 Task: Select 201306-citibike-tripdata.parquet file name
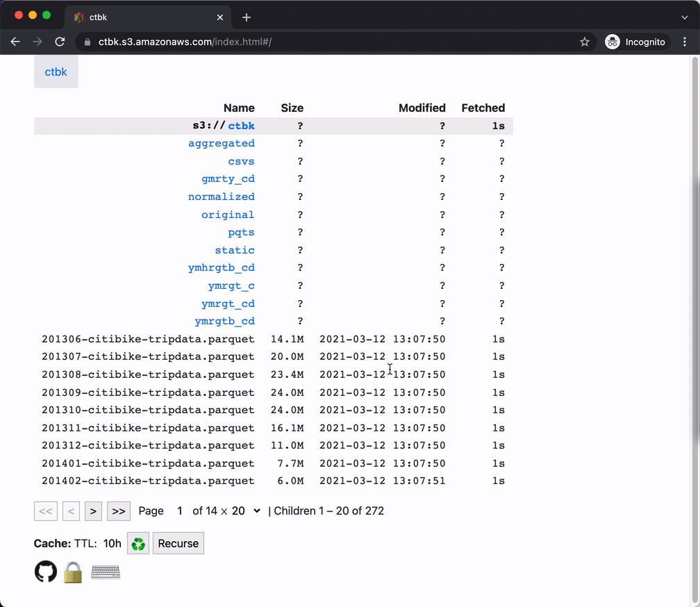pyautogui.click(x=148, y=339)
